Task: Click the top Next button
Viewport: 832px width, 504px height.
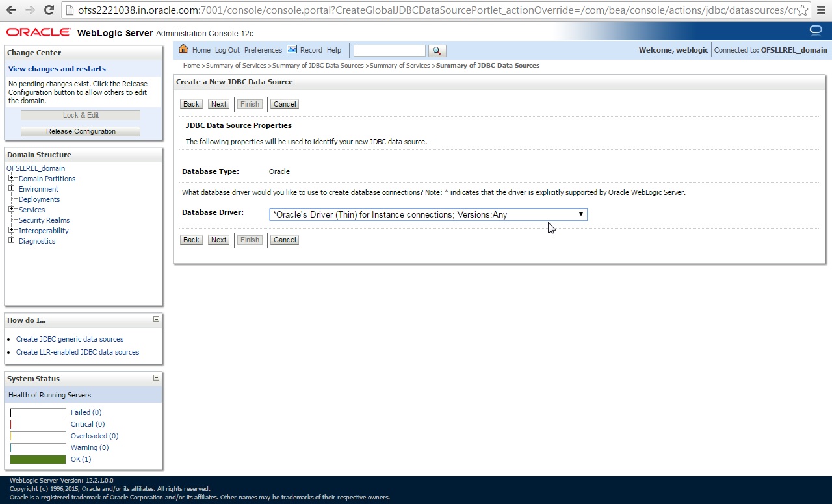Action: [x=219, y=104]
